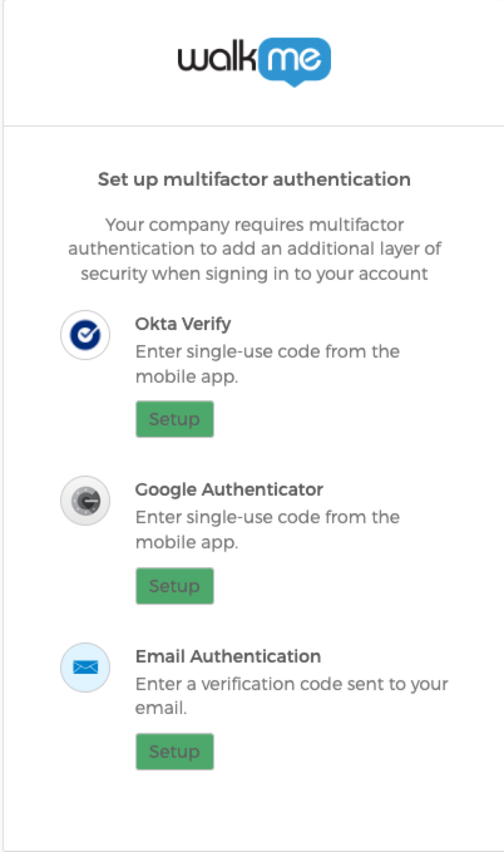This screenshot has width=504, height=852.
Task: Click Setup under Okta Verify
Action: pyautogui.click(x=174, y=418)
